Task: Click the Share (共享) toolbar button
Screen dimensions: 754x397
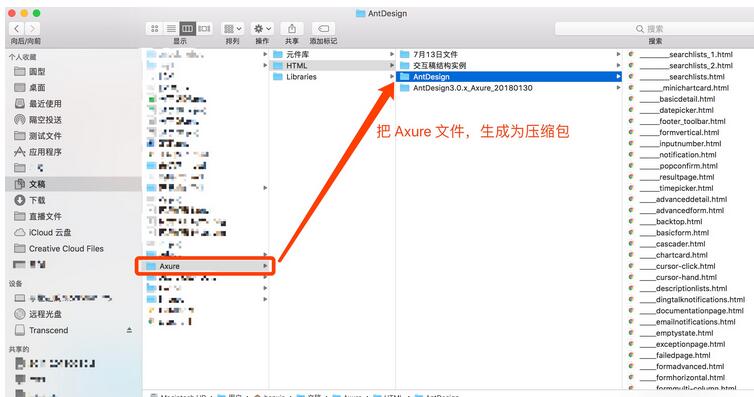Action: pyautogui.click(x=292, y=29)
